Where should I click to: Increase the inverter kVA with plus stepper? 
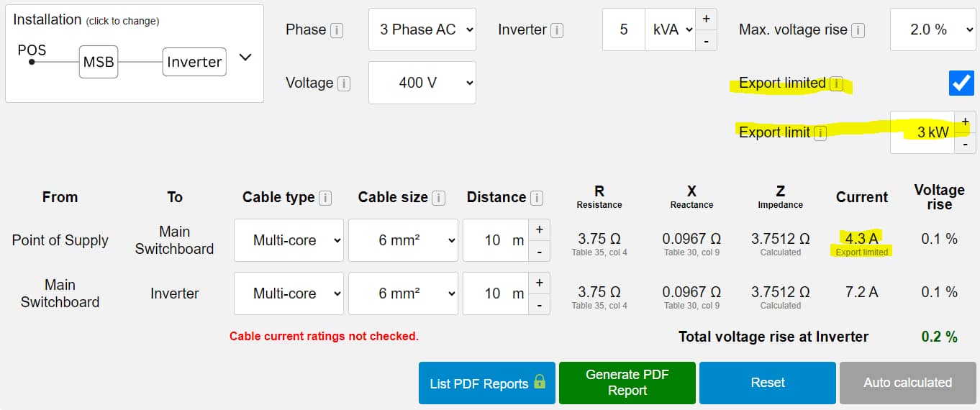point(706,19)
